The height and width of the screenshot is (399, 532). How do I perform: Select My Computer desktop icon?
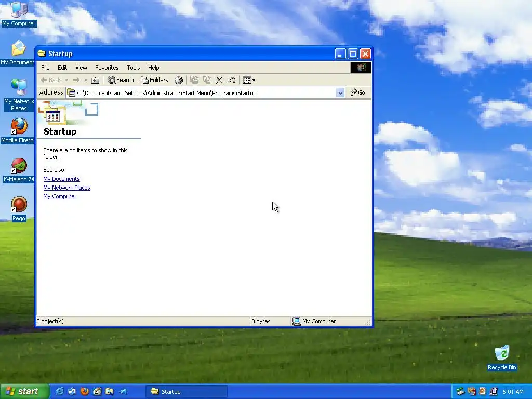pyautogui.click(x=19, y=14)
